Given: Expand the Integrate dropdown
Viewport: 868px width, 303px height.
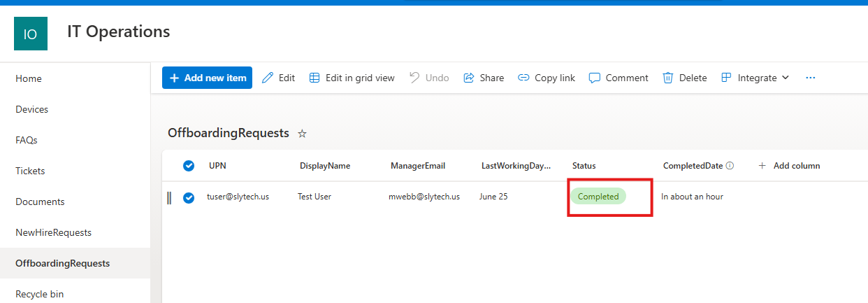Looking at the screenshot, I should (755, 78).
